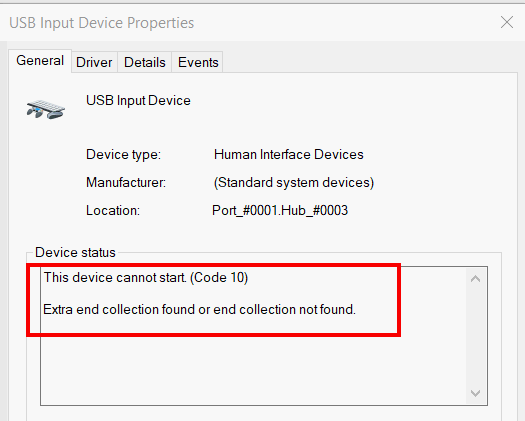Close the USB Input Device Properties dialog

point(507,22)
